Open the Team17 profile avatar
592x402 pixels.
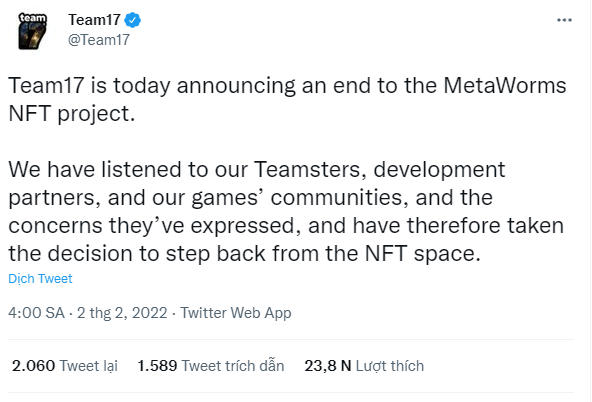32,31
